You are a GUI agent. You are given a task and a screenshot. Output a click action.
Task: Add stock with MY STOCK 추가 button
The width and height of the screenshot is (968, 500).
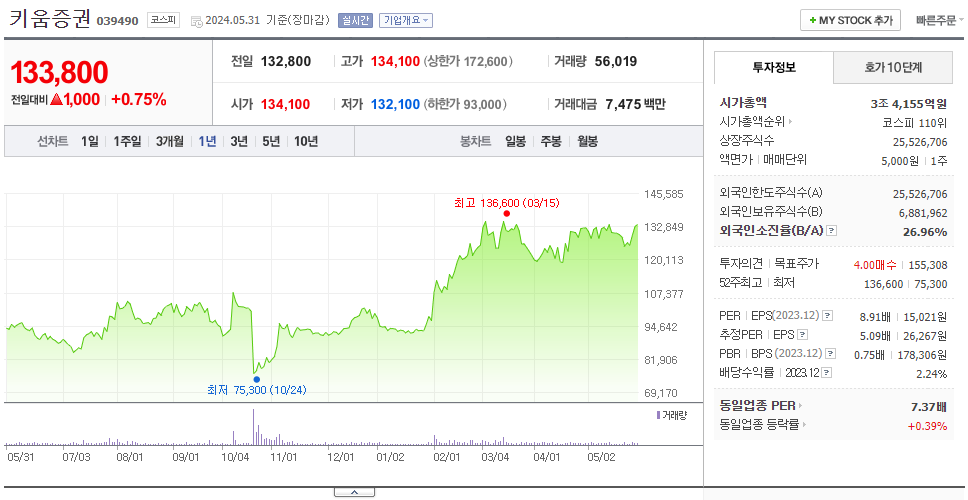pos(851,20)
